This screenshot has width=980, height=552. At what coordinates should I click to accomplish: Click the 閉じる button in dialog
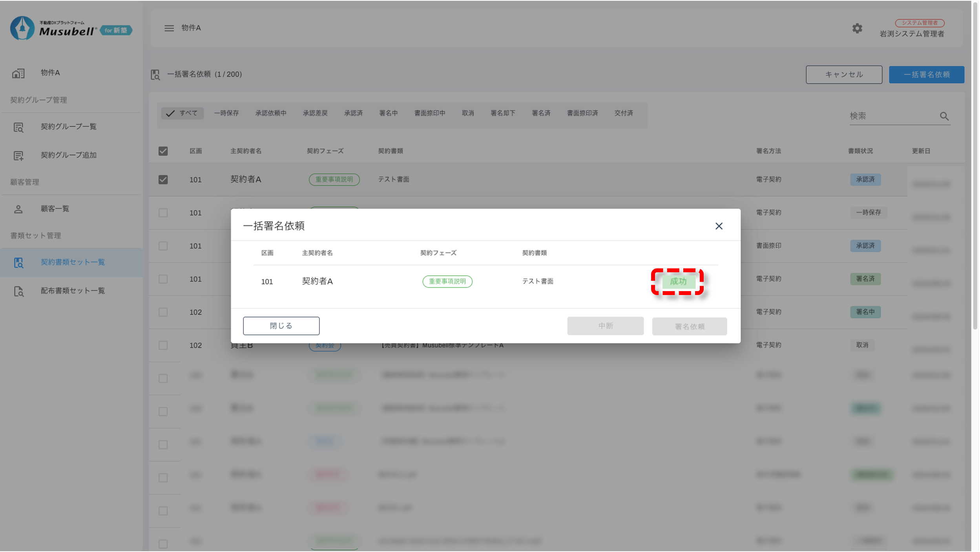click(281, 326)
